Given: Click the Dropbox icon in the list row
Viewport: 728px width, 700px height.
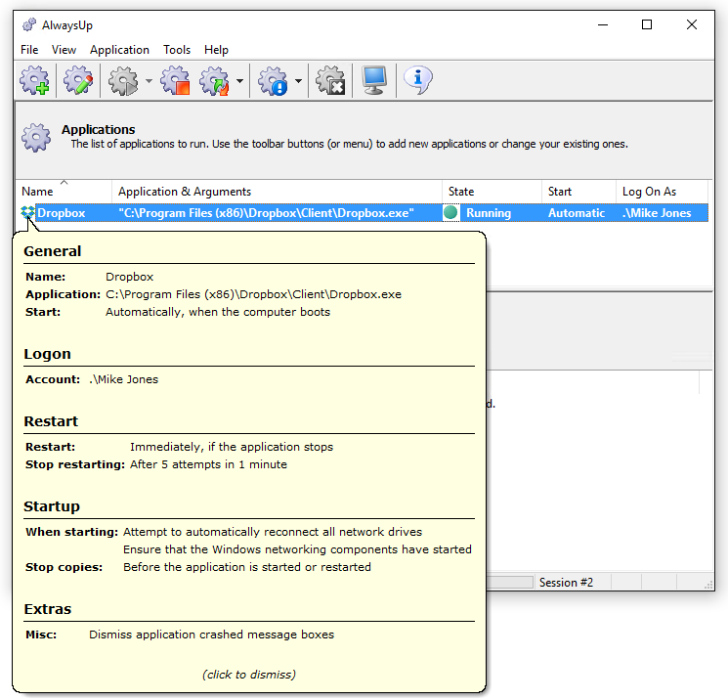Looking at the screenshot, I should click(27, 213).
